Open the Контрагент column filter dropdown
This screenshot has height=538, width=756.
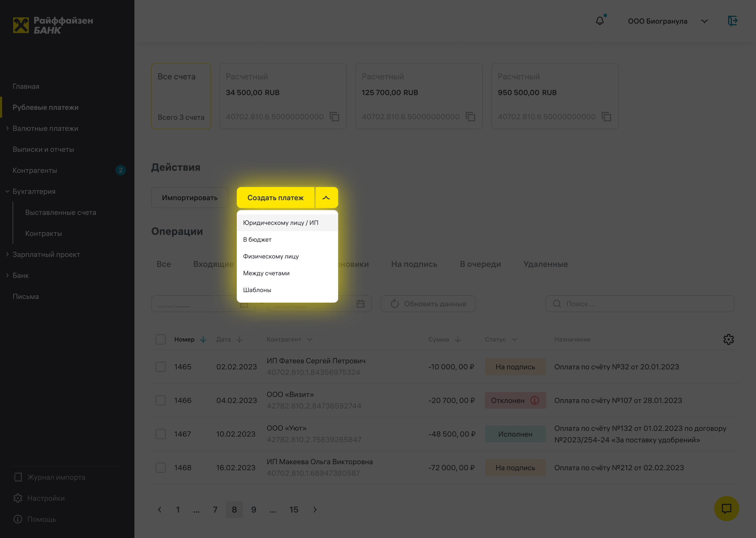click(x=309, y=339)
